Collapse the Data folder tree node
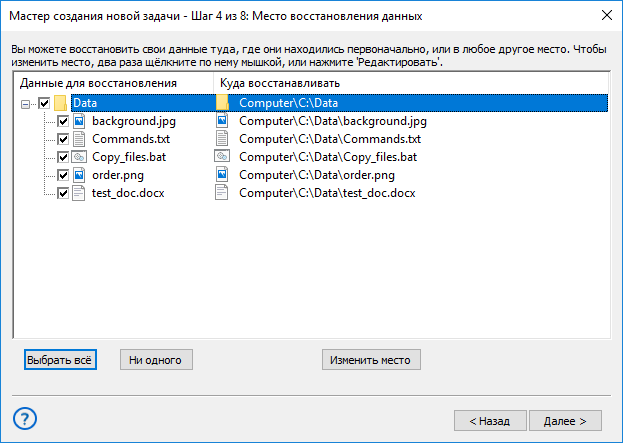Screen dimensions: 623x443 25,104
